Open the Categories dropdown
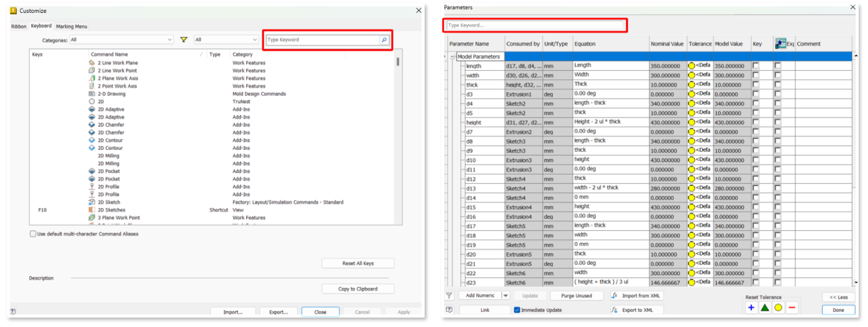 (x=121, y=40)
